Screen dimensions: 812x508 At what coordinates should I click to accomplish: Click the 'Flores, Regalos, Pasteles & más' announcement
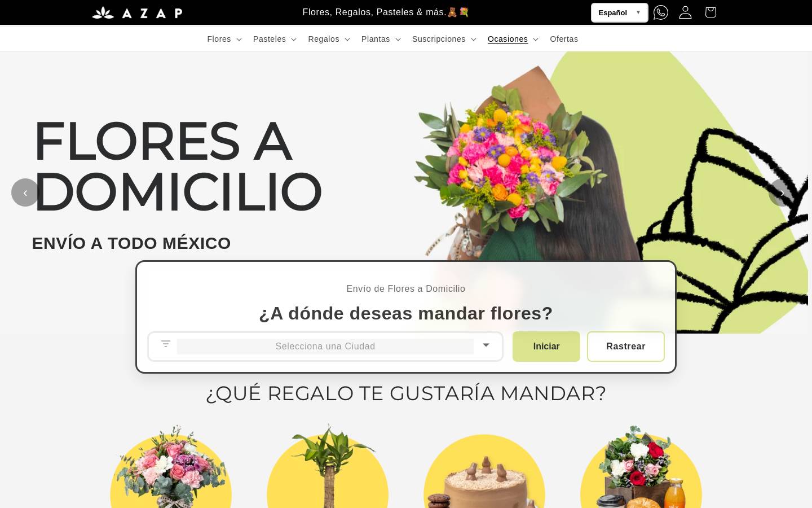pyautogui.click(x=386, y=12)
